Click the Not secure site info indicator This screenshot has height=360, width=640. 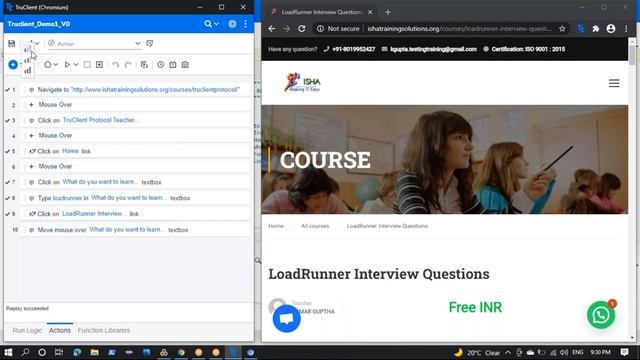338,29
